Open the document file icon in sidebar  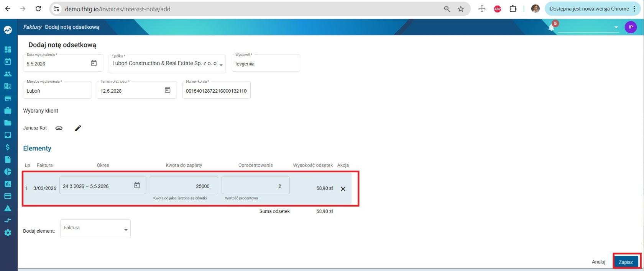(8, 159)
